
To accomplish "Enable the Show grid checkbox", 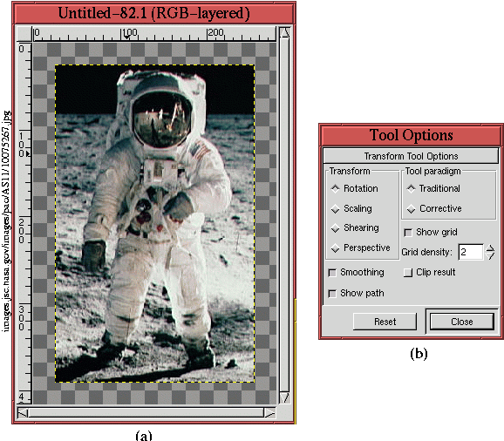I will coord(408,233).
